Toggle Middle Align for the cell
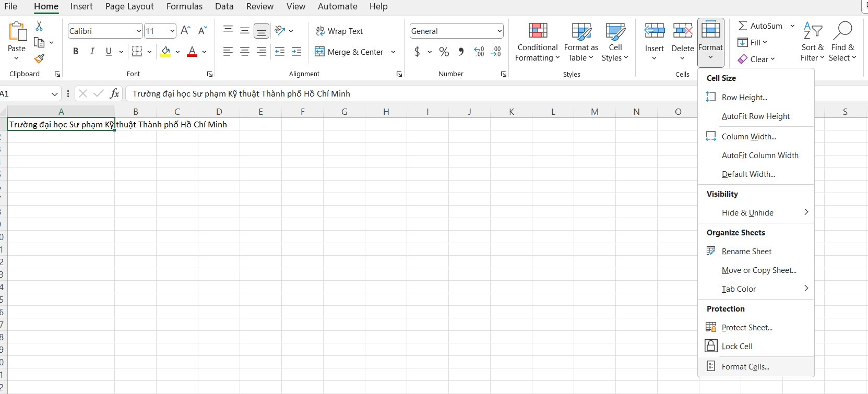 click(245, 30)
